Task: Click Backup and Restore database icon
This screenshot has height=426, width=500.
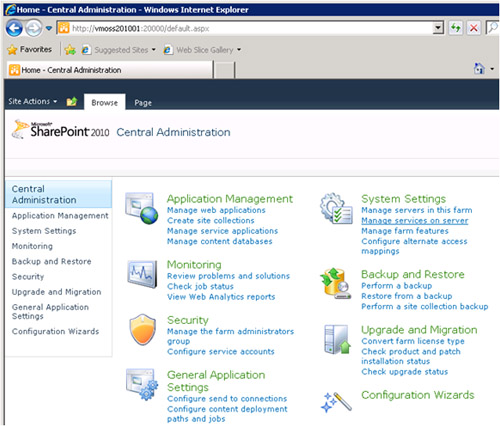Action: [x=336, y=283]
